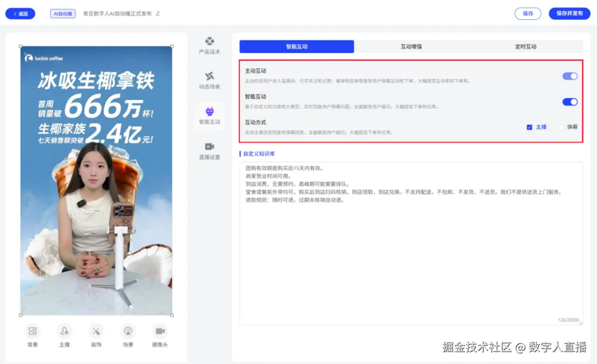Click the title 青否数字人AI自动播正式发布
597x364 pixels.
[117, 14]
